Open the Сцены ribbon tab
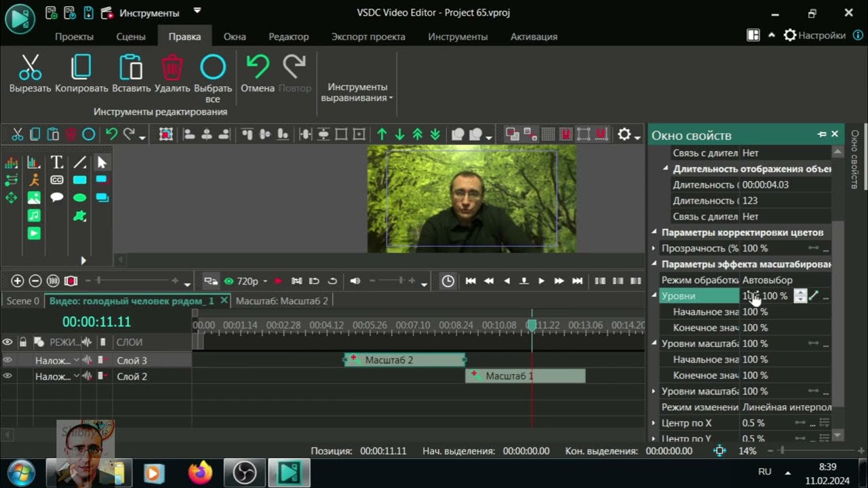The width and height of the screenshot is (868, 488). [131, 37]
